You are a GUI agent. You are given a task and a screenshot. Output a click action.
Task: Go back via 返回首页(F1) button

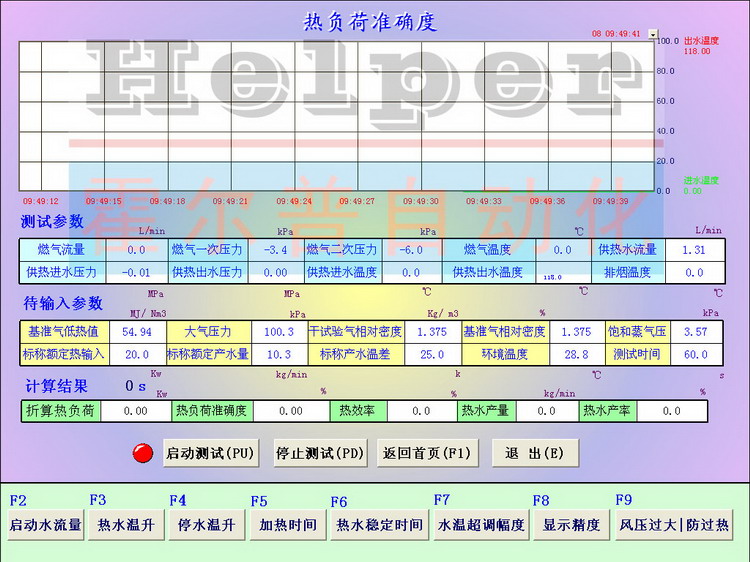tap(427, 452)
